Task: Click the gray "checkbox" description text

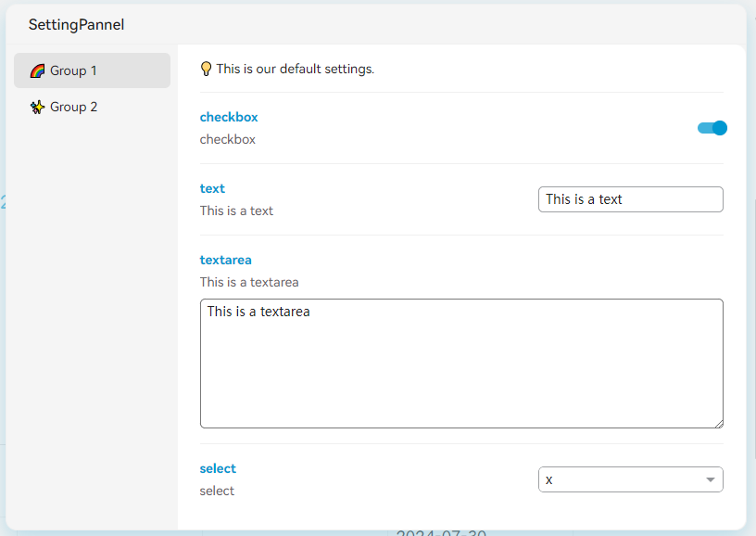Action: [227, 139]
